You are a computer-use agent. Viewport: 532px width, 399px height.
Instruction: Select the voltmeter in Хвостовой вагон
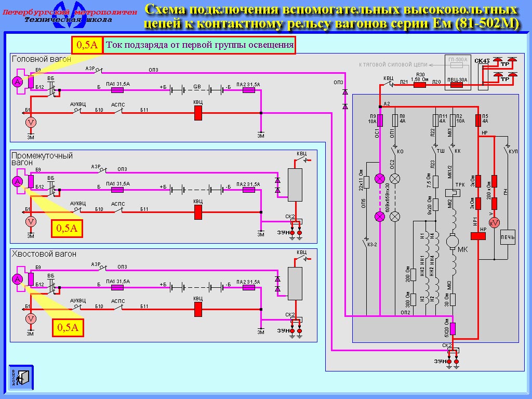(x=31, y=318)
